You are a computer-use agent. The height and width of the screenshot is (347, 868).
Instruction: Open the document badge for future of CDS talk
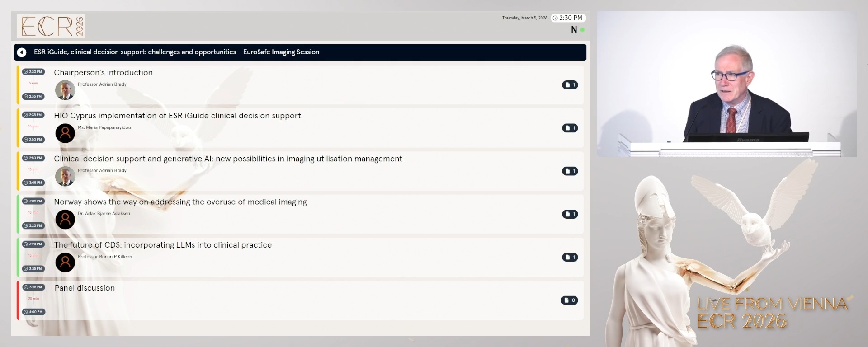coord(570,257)
